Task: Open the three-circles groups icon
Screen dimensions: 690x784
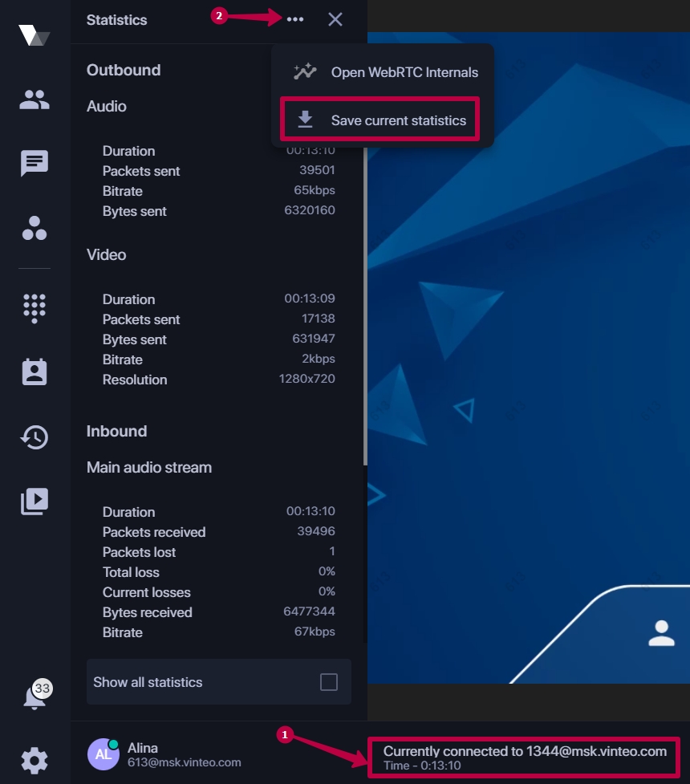Action: pyautogui.click(x=34, y=228)
